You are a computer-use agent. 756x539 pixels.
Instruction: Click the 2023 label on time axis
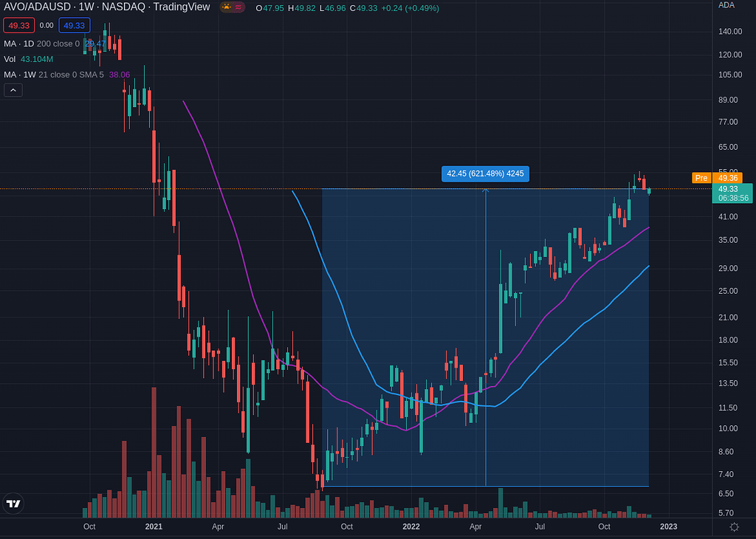pyautogui.click(x=668, y=526)
